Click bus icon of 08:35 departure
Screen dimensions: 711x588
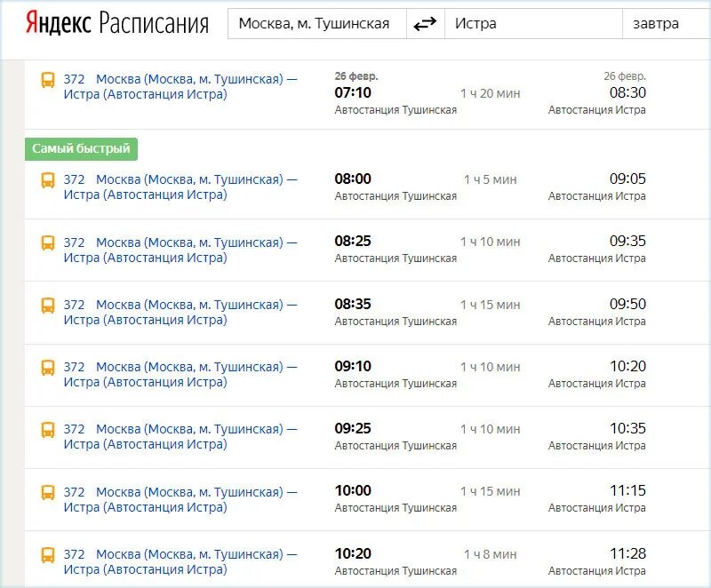[48, 306]
